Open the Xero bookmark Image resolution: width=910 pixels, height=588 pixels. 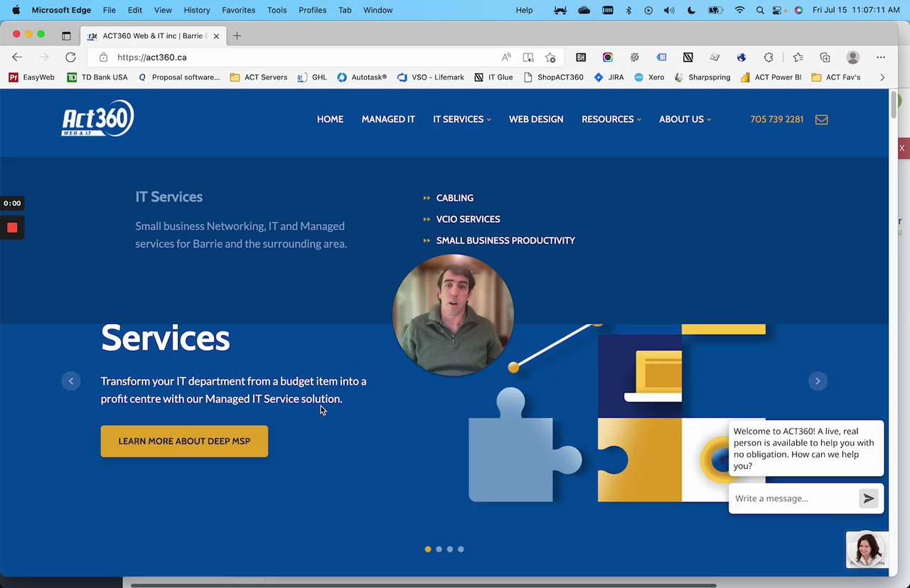coord(649,77)
